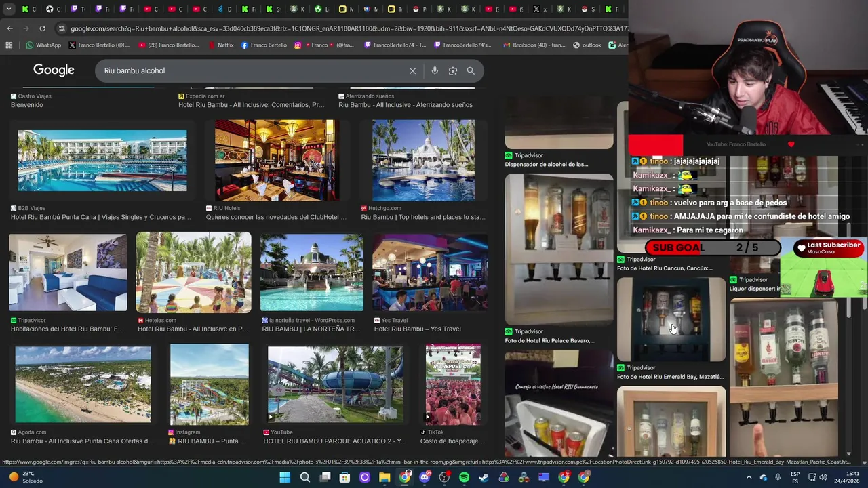
Task: Open B2B Viajes hotel pool image
Action: point(102,161)
